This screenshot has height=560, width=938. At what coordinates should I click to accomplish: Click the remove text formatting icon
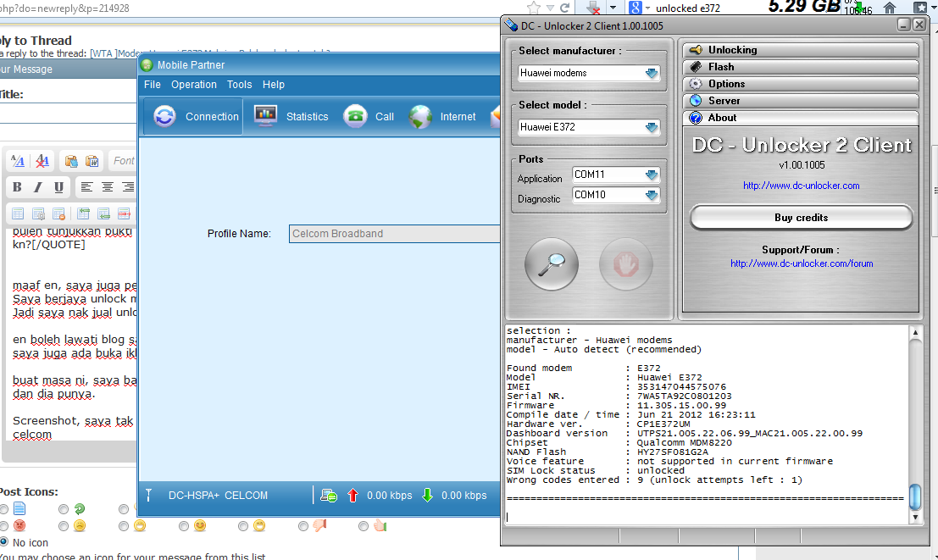click(x=42, y=161)
